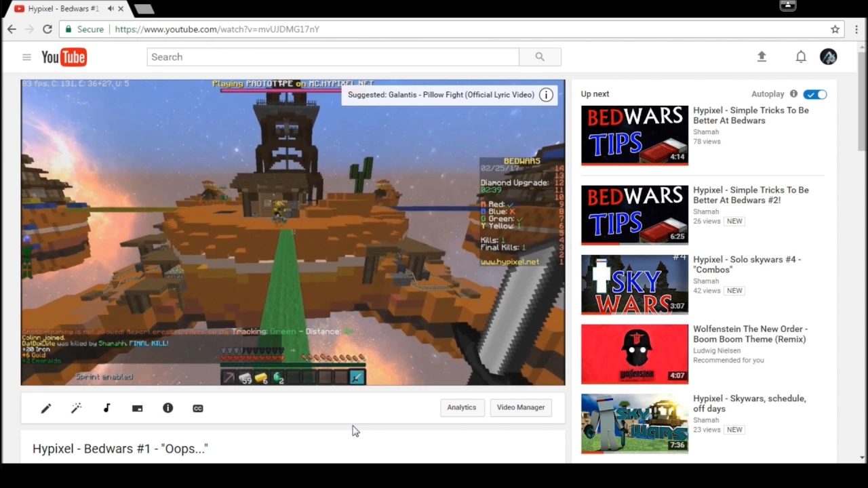Image resolution: width=868 pixels, height=488 pixels.
Task: Click the '78 views' text
Action: 707,142
